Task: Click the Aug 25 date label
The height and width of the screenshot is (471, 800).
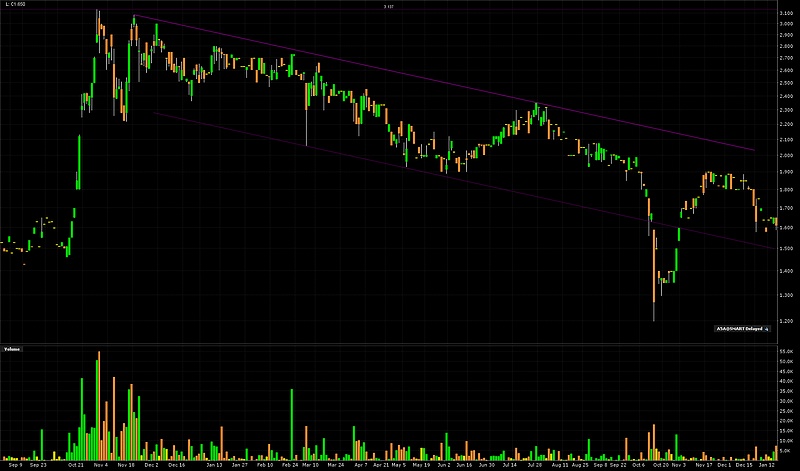Action: pyautogui.click(x=580, y=465)
